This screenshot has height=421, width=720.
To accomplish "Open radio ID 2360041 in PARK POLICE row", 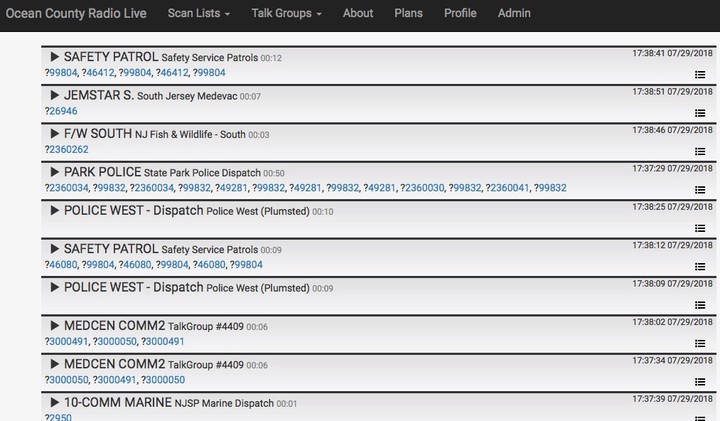I will (510, 188).
